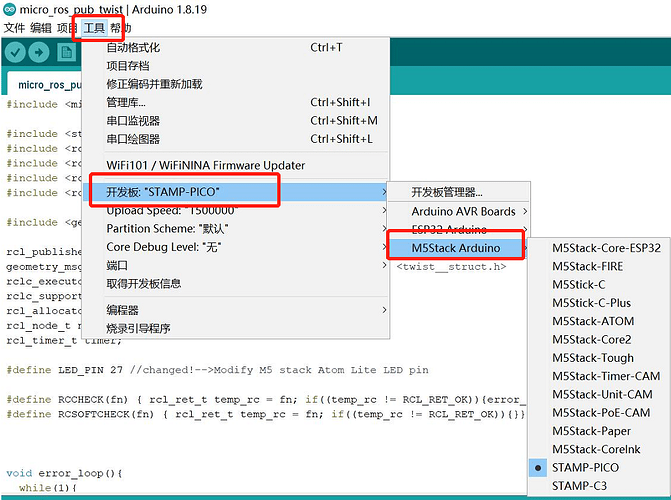
Task: Open the 编辑 menu
Action: pos(41,28)
